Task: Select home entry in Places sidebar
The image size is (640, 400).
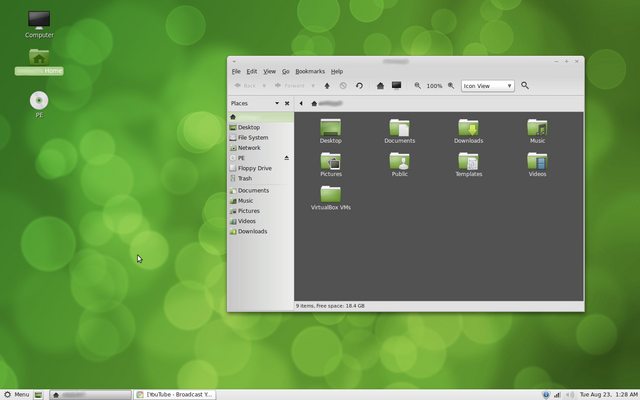Action: [260, 117]
